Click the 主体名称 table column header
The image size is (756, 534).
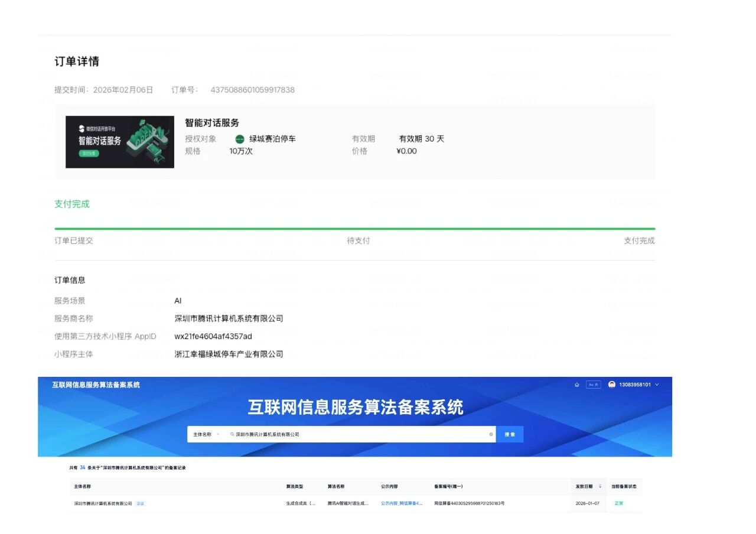tap(83, 486)
